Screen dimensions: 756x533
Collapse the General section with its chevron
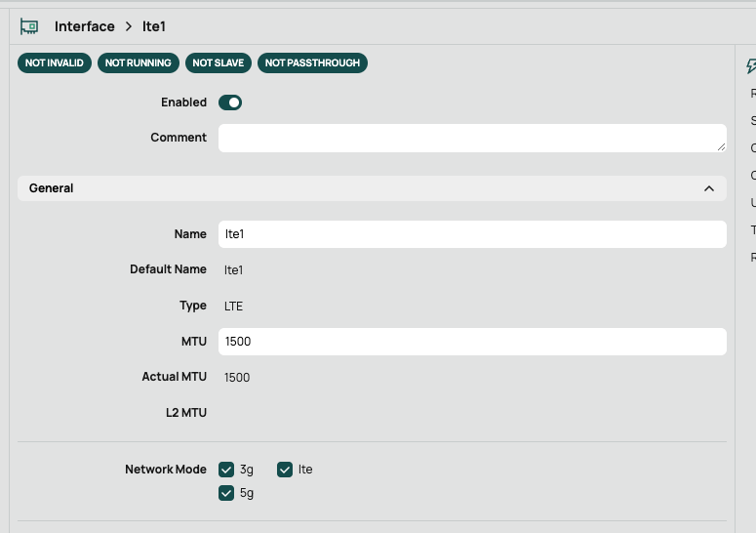(x=709, y=188)
